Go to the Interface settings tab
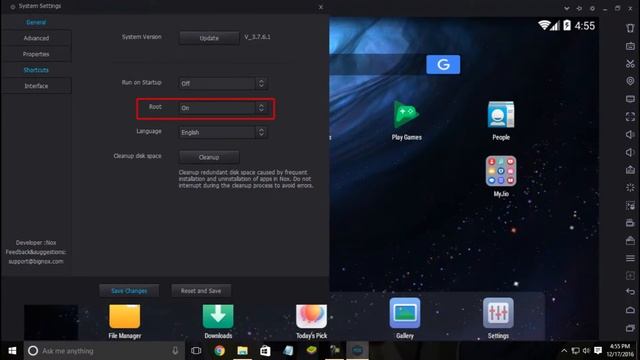 point(36,86)
